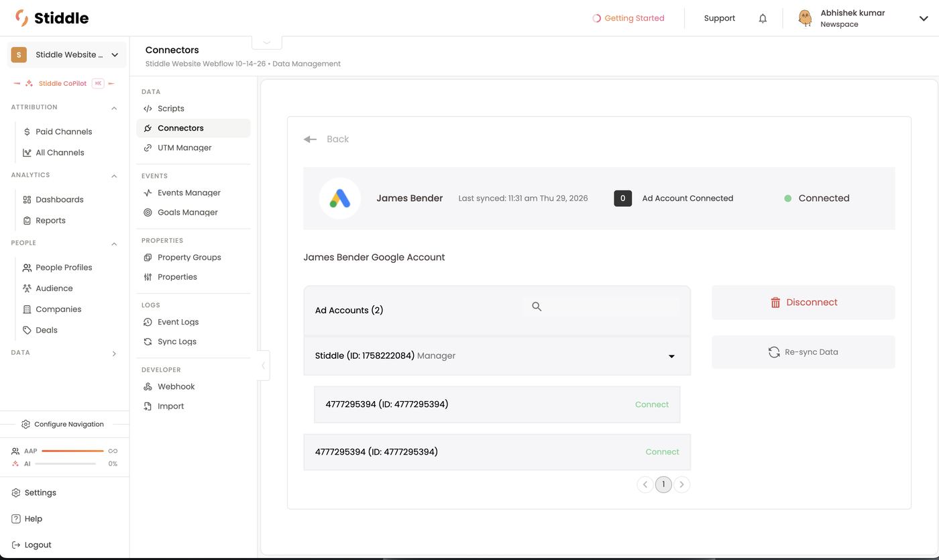Click the Disconnect button
Image resolution: width=939 pixels, height=560 pixels.
point(804,302)
